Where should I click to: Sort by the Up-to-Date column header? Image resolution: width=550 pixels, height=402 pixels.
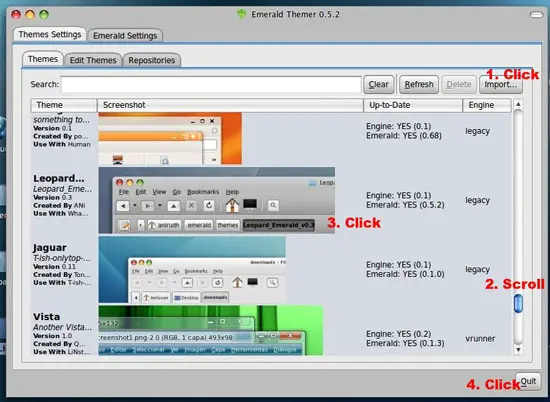pos(413,105)
